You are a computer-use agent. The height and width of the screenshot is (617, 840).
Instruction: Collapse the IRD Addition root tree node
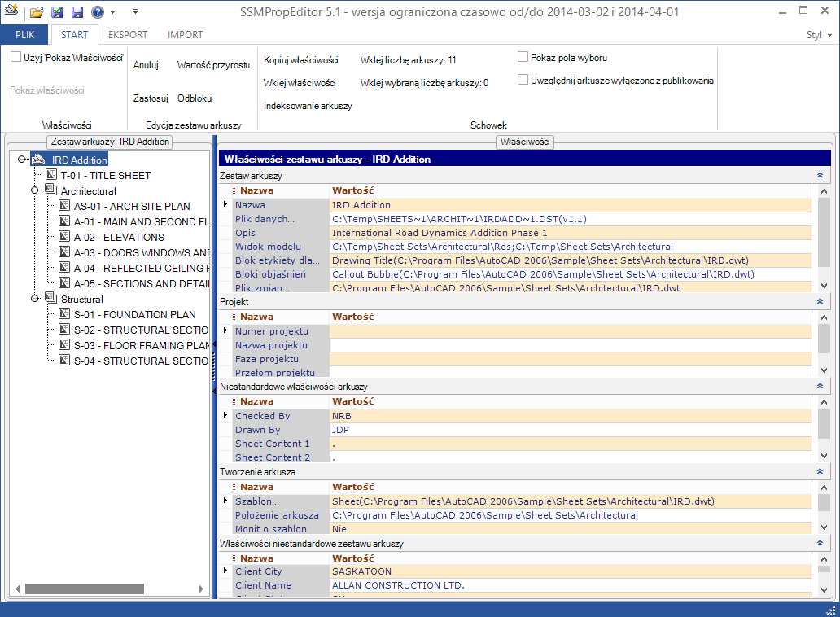tap(21, 159)
